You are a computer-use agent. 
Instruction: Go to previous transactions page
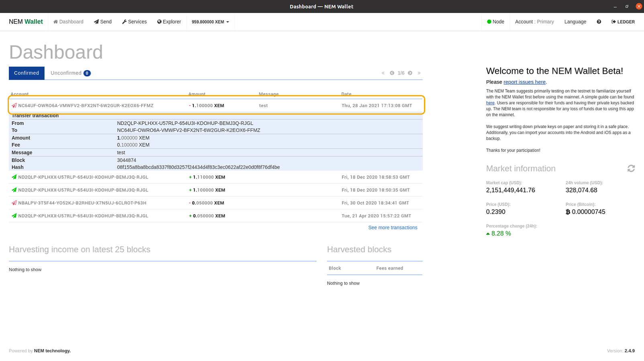(x=392, y=73)
